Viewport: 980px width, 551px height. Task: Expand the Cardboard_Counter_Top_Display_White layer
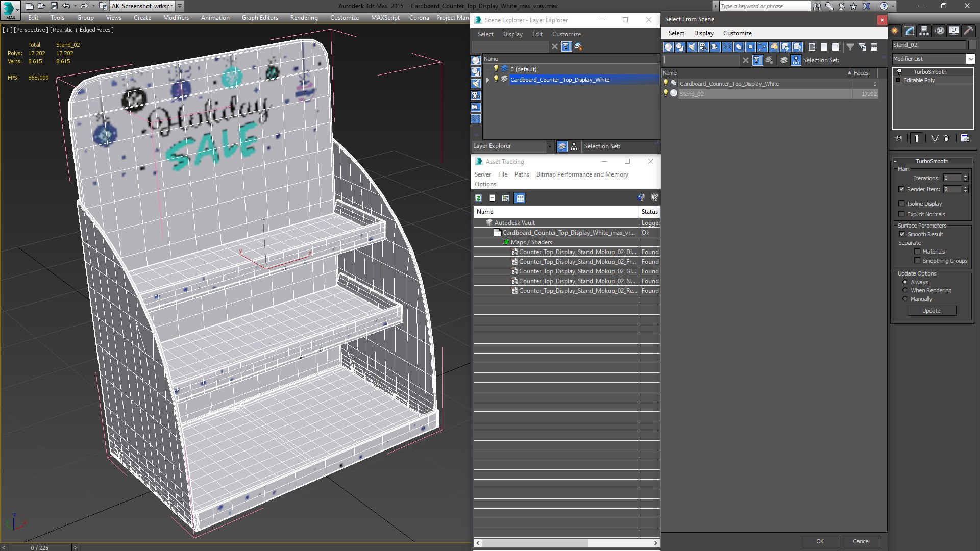(x=488, y=80)
